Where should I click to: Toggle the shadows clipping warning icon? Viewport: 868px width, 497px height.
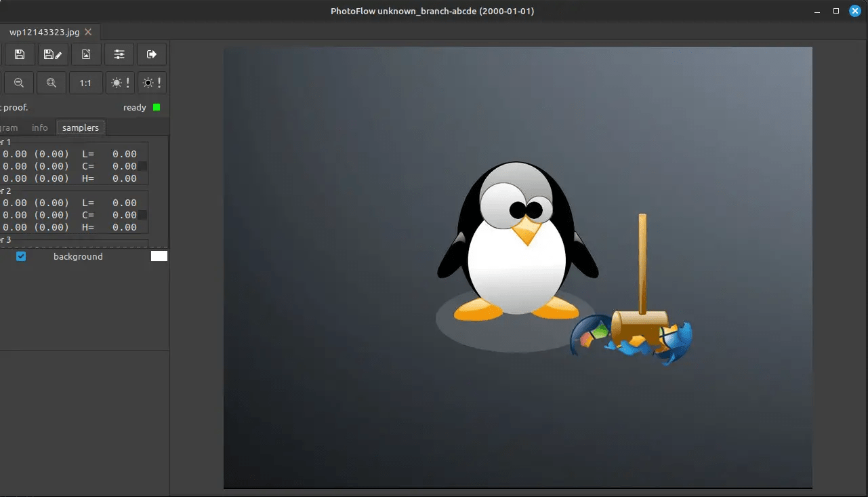(x=152, y=83)
